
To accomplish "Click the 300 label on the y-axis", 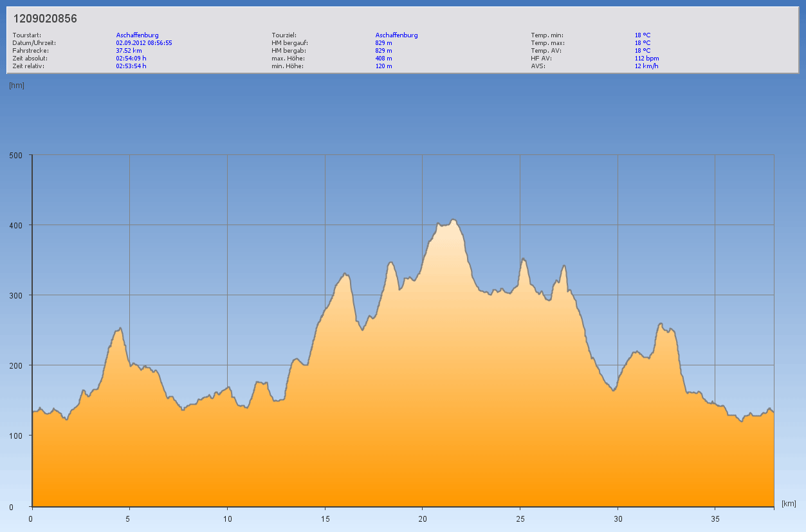I will pyautogui.click(x=15, y=295).
